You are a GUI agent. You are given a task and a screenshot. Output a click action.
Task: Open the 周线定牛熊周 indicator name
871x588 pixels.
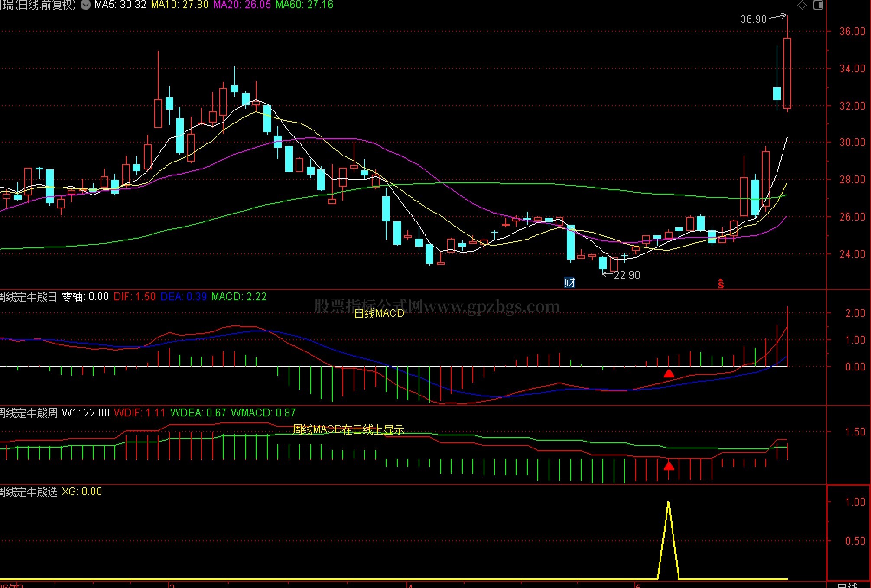(29, 413)
